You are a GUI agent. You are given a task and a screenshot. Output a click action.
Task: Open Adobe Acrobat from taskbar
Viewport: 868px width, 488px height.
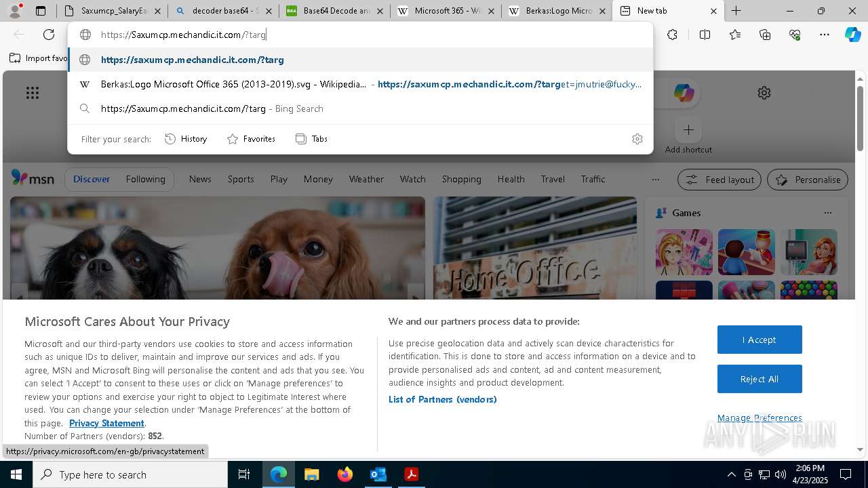pos(411,474)
